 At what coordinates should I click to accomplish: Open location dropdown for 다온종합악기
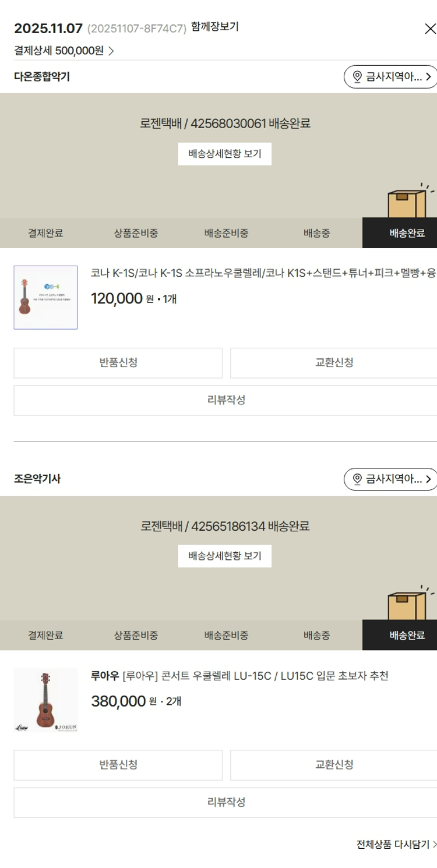pos(390,77)
